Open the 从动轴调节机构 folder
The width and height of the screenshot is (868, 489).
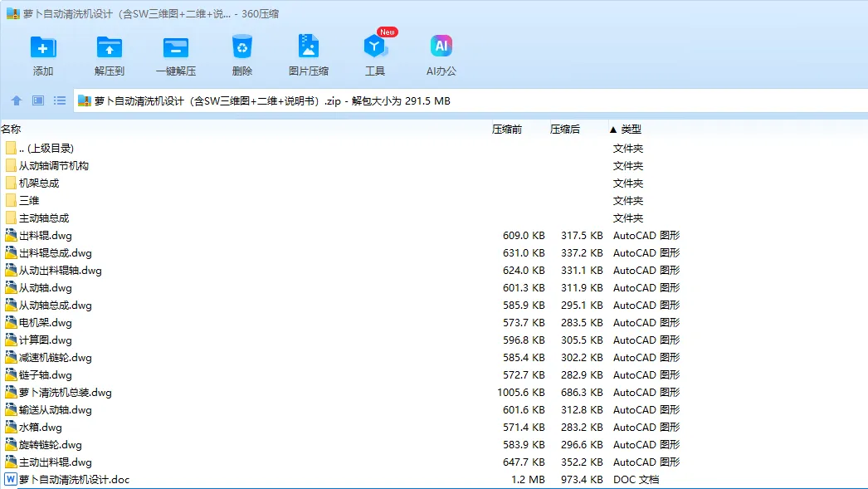(54, 164)
